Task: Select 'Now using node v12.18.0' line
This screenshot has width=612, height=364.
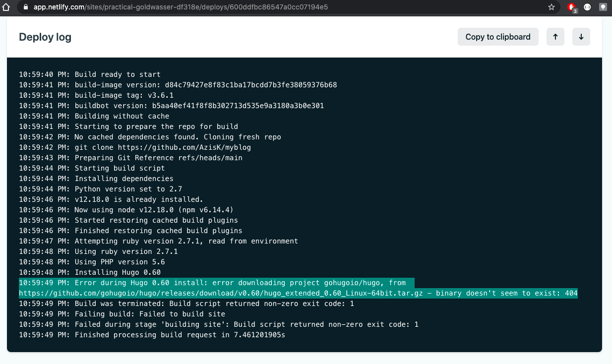Action: pos(126,210)
